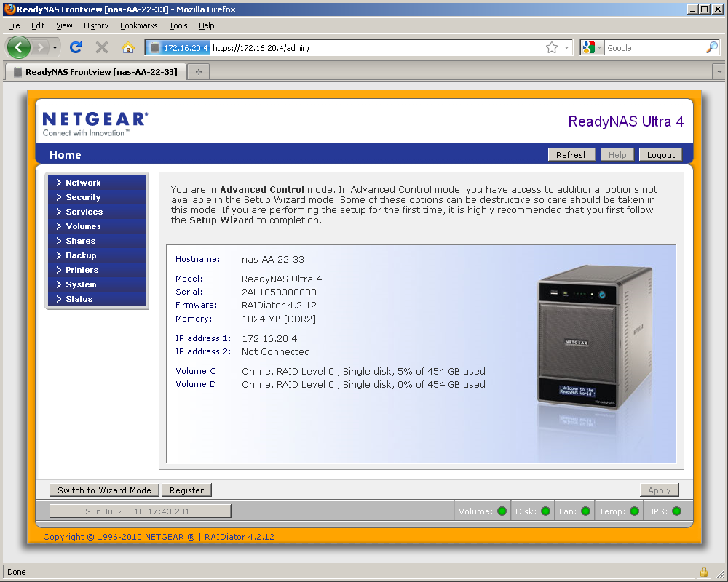728x582 pixels.
Task: Open the File menu
Action: pos(14,25)
